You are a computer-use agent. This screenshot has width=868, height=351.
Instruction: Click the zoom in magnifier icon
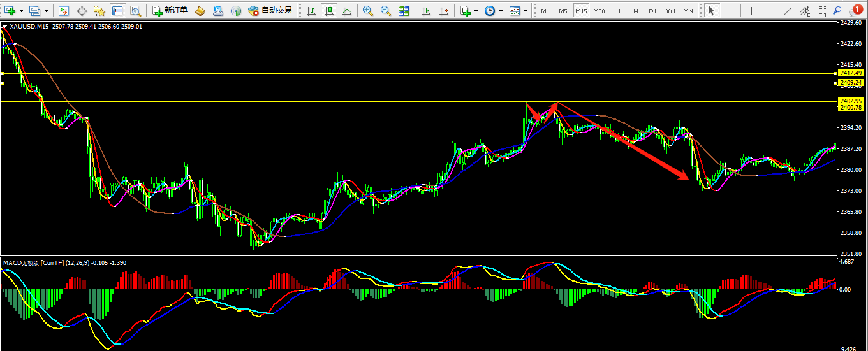point(368,11)
